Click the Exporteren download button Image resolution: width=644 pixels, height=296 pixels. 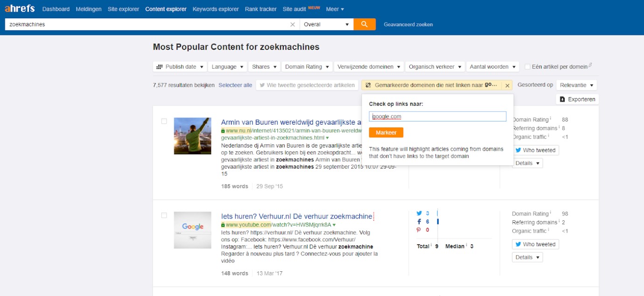[577, 99]
